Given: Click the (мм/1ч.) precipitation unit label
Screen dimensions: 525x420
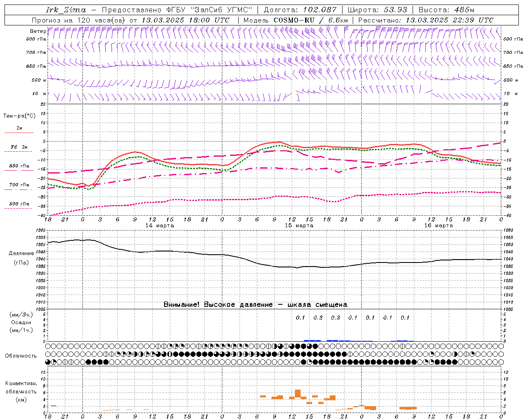Looking at the screenshot, I should tap(21, 330).
